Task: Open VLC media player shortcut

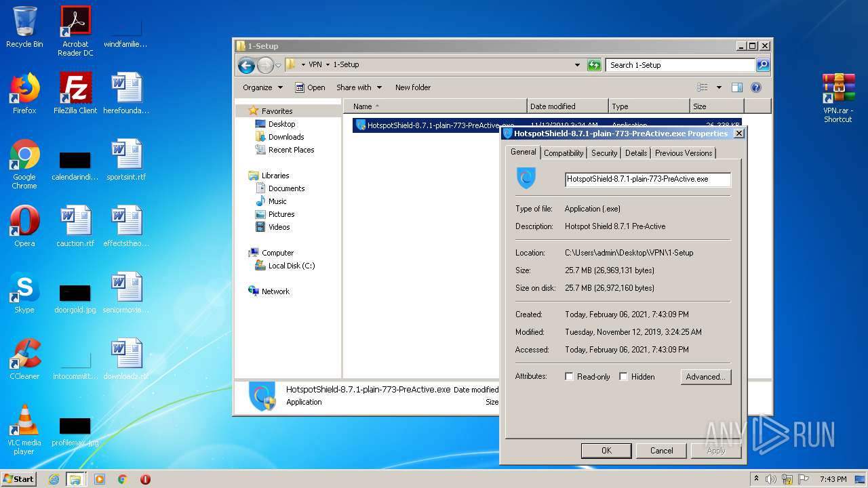Action: tap(24, 430)
